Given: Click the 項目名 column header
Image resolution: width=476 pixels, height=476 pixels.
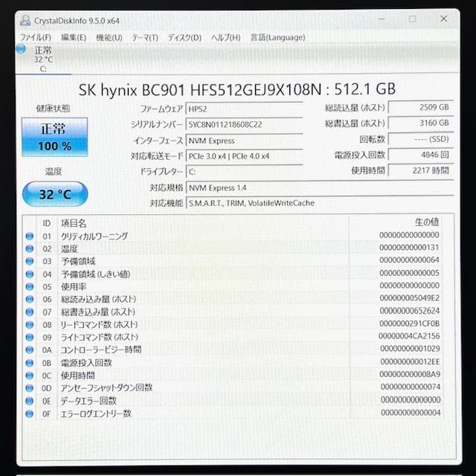Looking at the screenshot, I should [74, 223].
